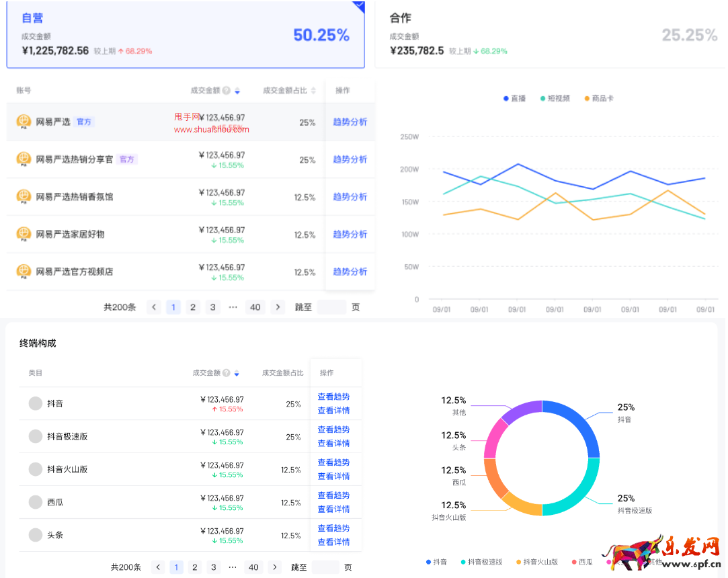This screenshot has width=728, height=578.
Task: Toggle 直播 series in line chart legend
Action: (x=514, y=98)
